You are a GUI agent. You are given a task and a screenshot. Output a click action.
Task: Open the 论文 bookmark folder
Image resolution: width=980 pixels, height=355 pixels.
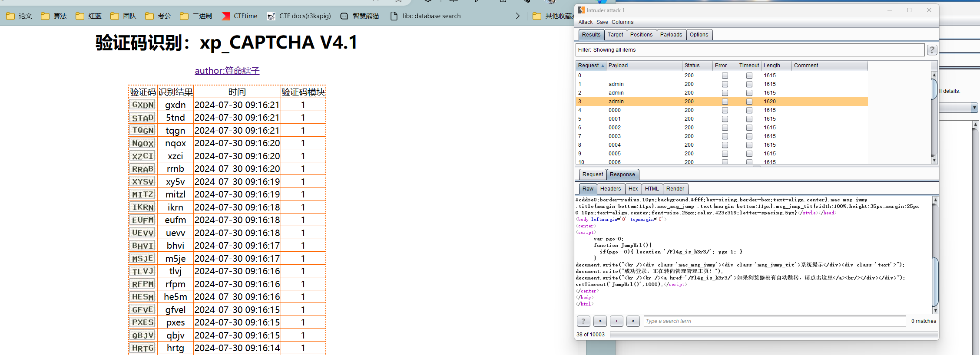pyautogui.click(x=19, y=16)
